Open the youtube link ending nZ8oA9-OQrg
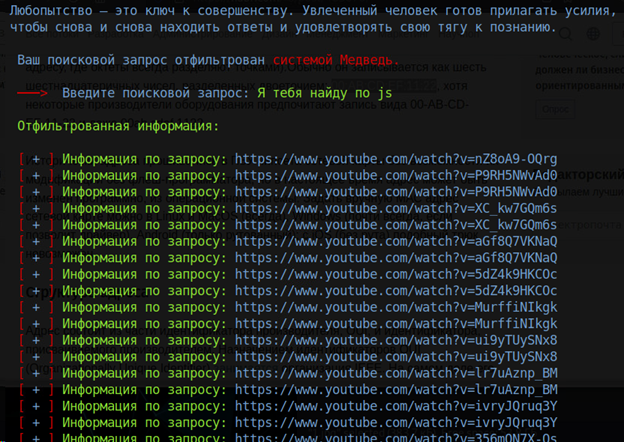624x442 pixels. click(x=396, y=159)
